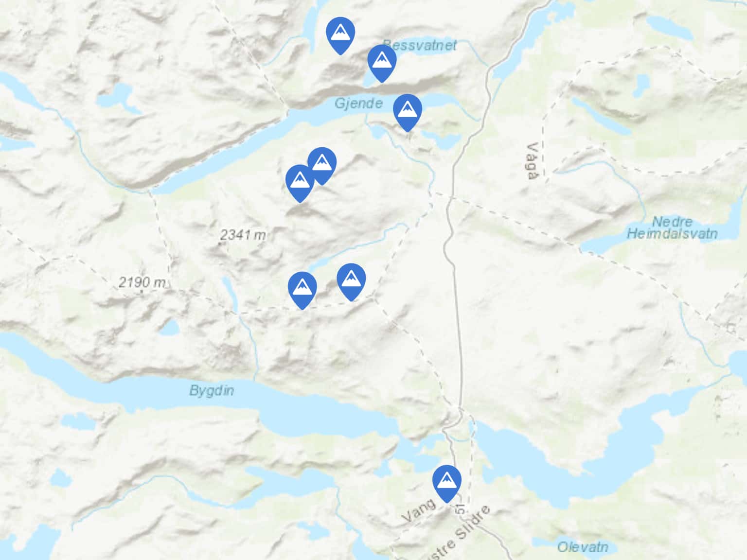This screenshot has width=747, height=560.
Task: Click the Nedre Heimdalsvatn label
Action: pyautogui.click(x=672, y=227)
